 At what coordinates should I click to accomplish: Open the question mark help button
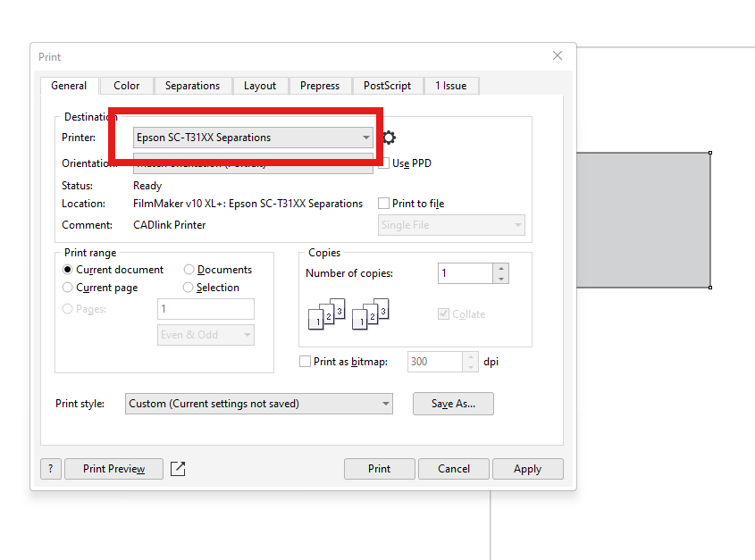click(51, 469)
